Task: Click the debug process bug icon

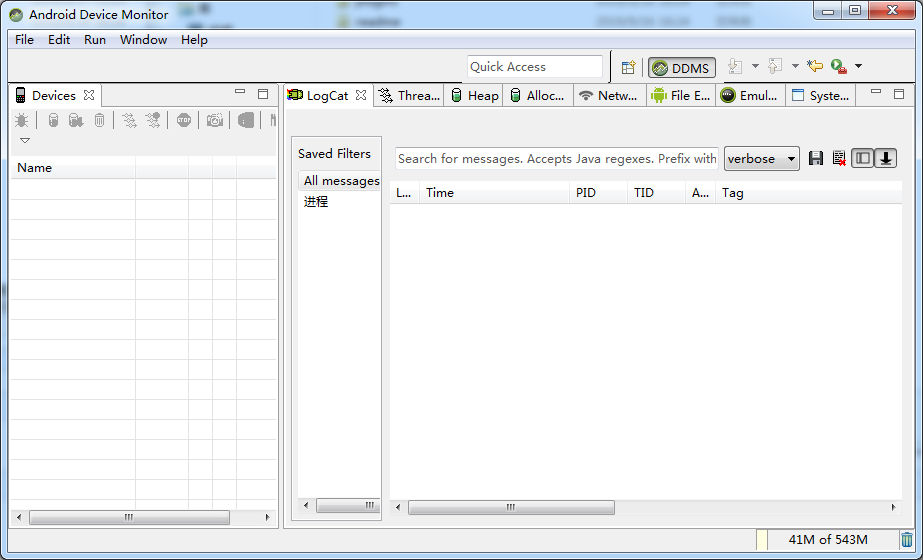Action: [x=22, y=120]
